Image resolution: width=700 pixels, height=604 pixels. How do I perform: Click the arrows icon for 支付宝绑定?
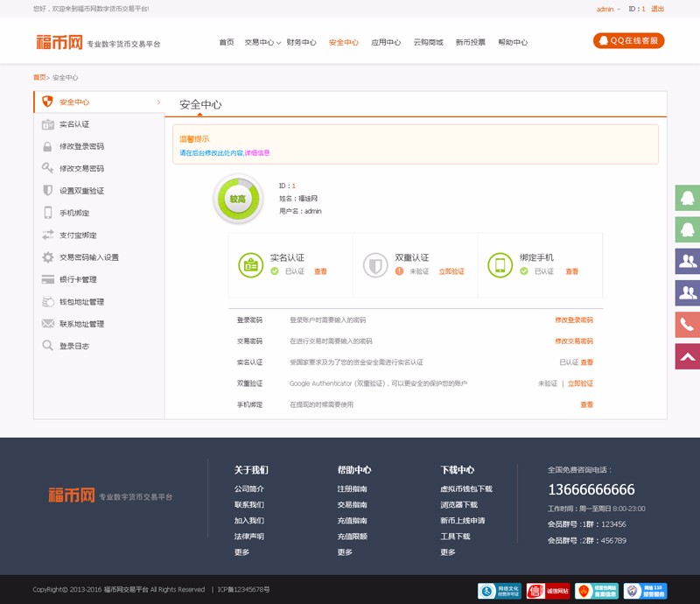point(48,235)
